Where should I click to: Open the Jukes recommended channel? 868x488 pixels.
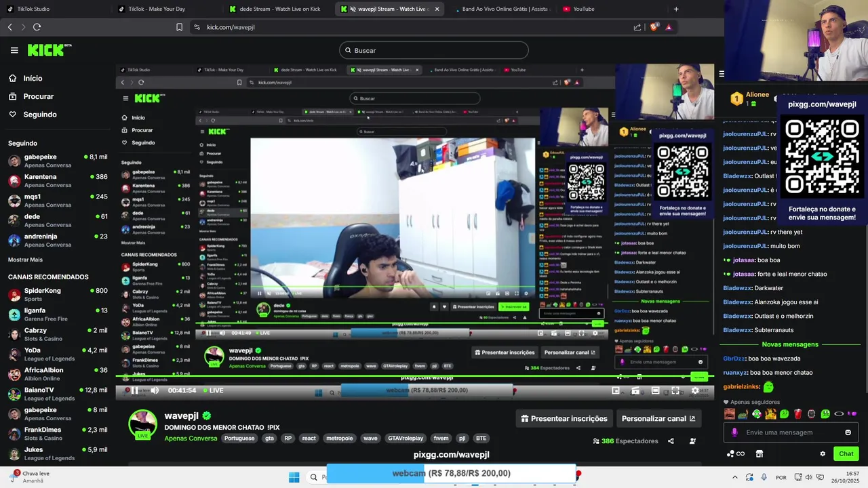58,454
